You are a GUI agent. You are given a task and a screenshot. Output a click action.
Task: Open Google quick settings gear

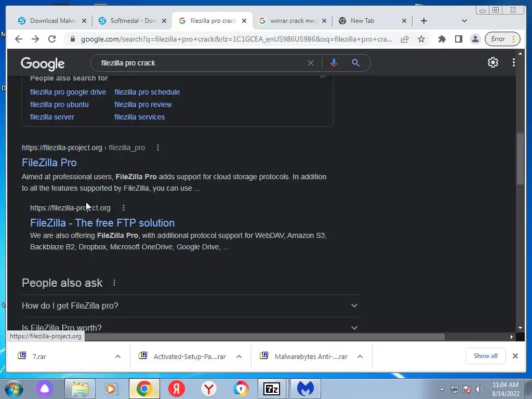pos(493,62)
